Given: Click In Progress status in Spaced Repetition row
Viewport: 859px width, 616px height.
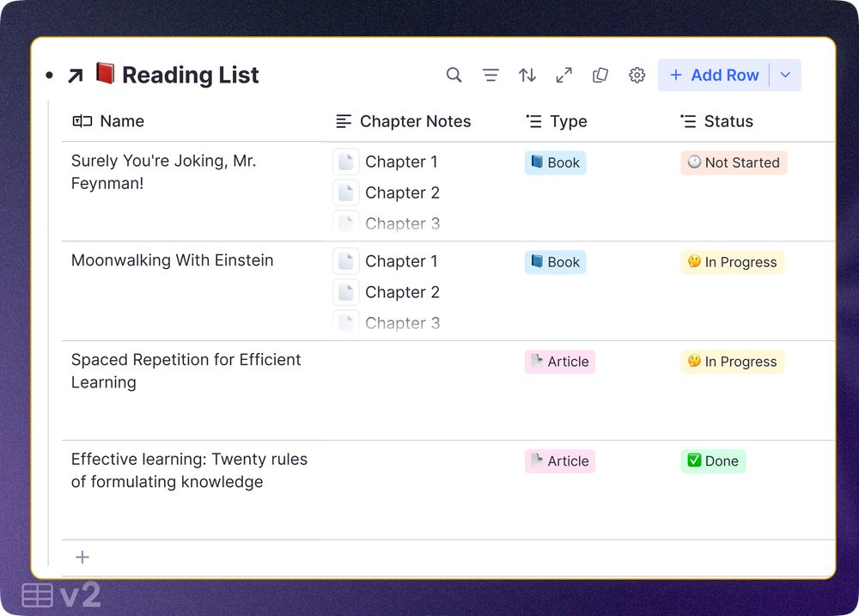Looking at the screenshot, I should pyautogui.click(x=732, y=362).
